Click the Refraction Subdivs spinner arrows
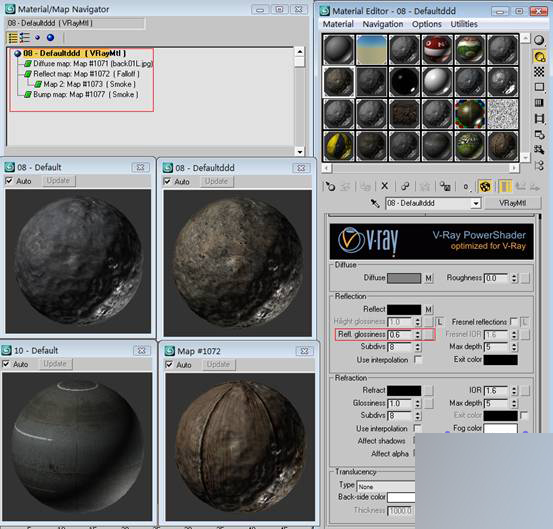The height and width of the screenshot is (529, 553). (418, 416)
